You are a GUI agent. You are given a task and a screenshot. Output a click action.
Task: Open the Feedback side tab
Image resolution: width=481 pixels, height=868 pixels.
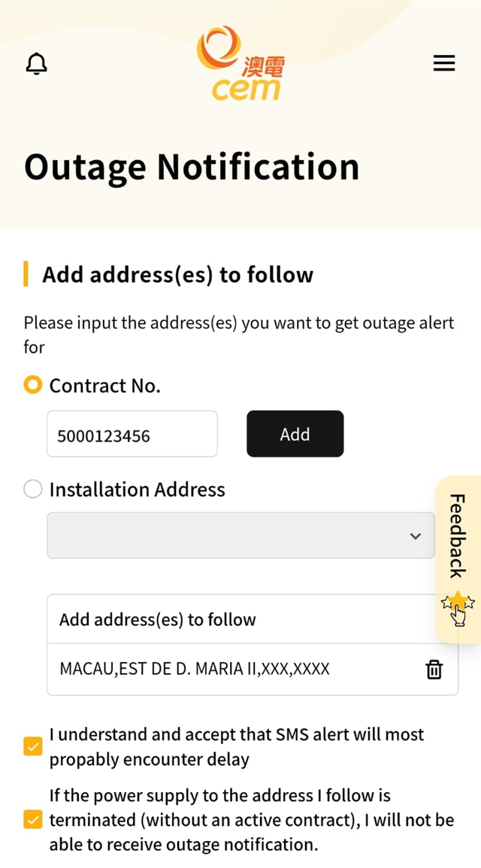pos(458,559)
